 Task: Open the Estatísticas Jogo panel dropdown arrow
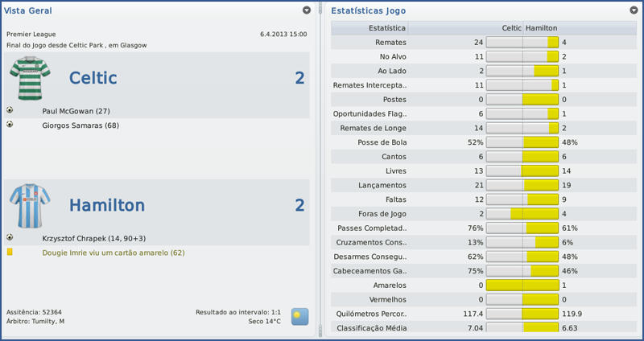click(x=634, y=10)
